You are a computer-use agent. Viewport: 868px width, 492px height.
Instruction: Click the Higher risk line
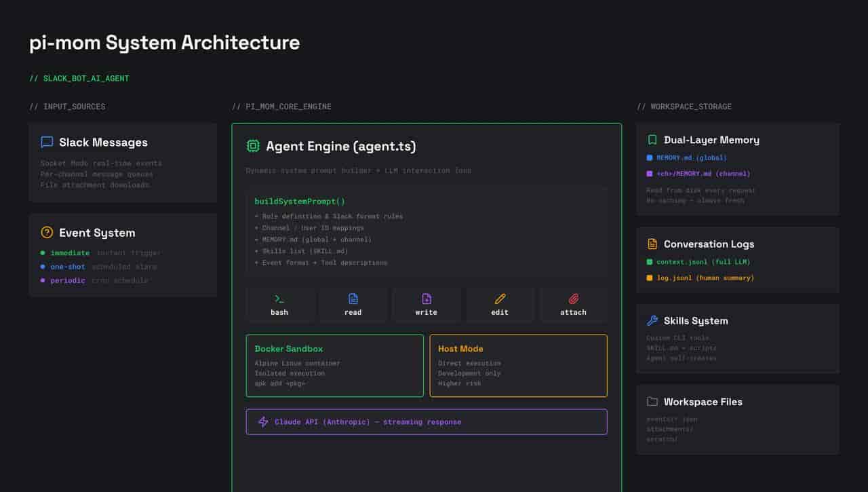pos(460,383)
